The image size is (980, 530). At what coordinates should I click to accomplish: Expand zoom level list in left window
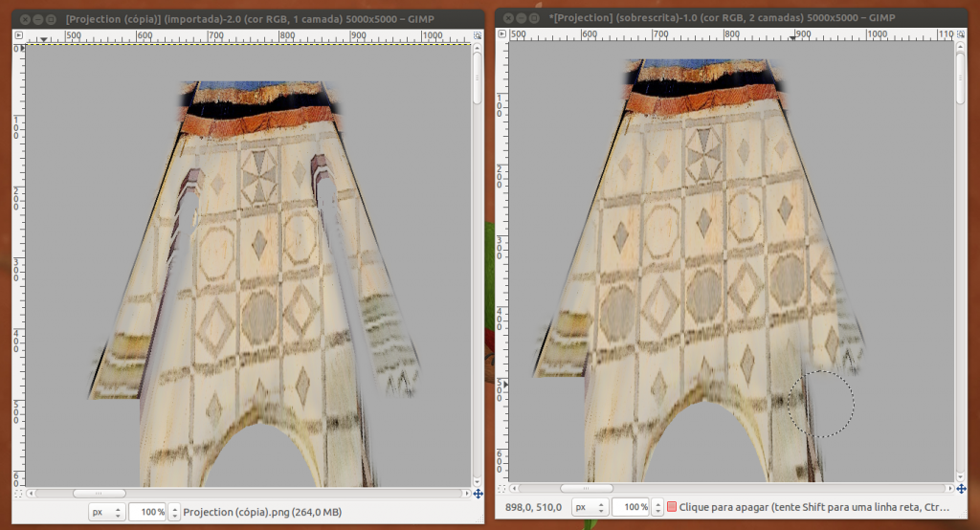point(173,512)
